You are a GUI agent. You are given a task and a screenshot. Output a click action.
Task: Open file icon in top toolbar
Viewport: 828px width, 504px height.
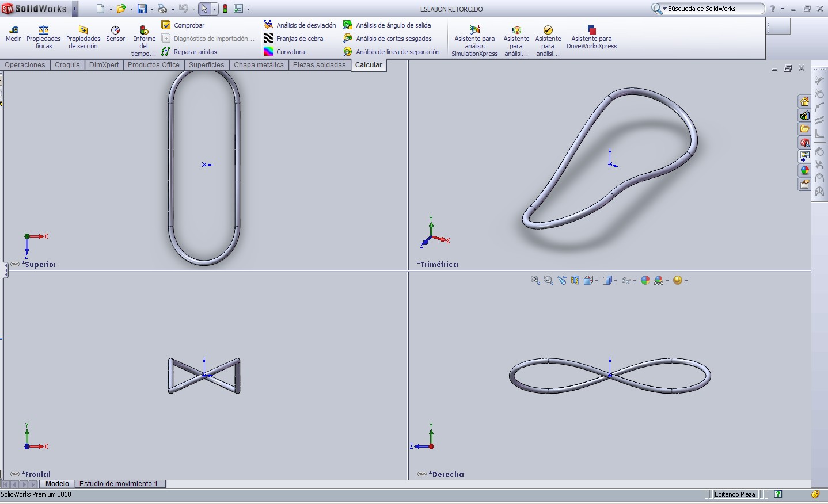click(x=121, y=9)
